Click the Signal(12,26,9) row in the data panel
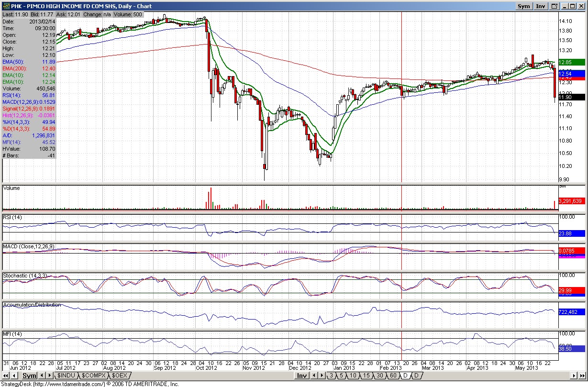This screenshot has width=588, height=387. point(29,109)
